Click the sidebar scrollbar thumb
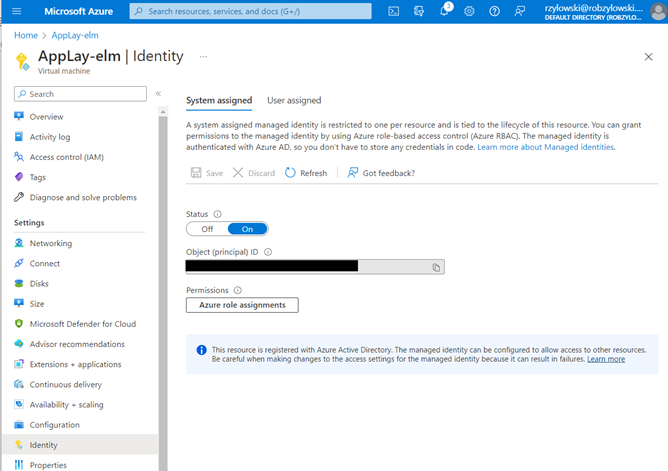The height and width of the screenshot is (471, 668). [x=163, y=294]
